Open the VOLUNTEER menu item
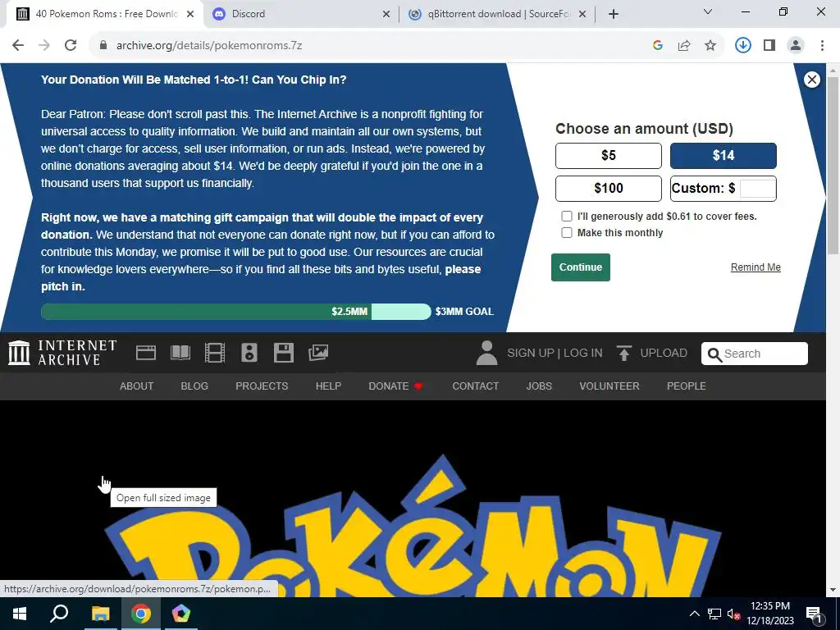The image size is (840, 630). pyautogui.click(x=609, y=386)
